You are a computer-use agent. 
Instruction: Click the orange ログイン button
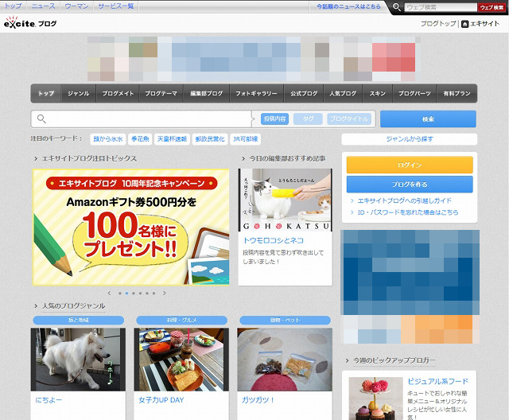(410, 165)
